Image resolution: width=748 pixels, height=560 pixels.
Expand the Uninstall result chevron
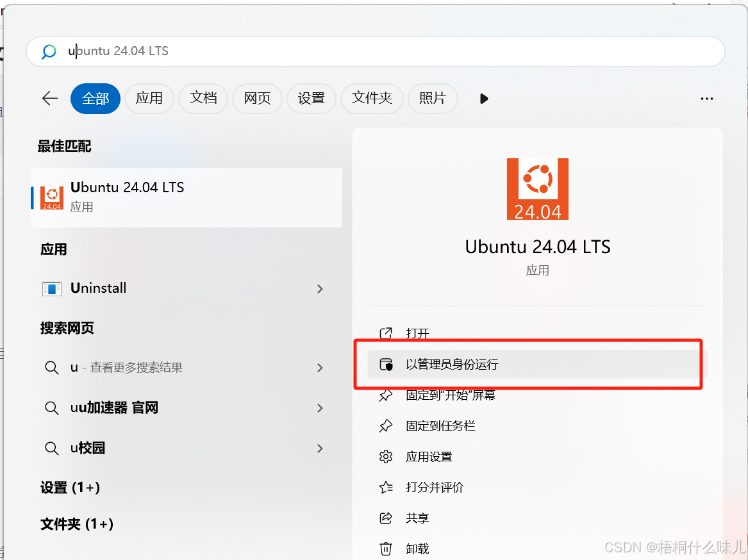[x=320, y=289]
